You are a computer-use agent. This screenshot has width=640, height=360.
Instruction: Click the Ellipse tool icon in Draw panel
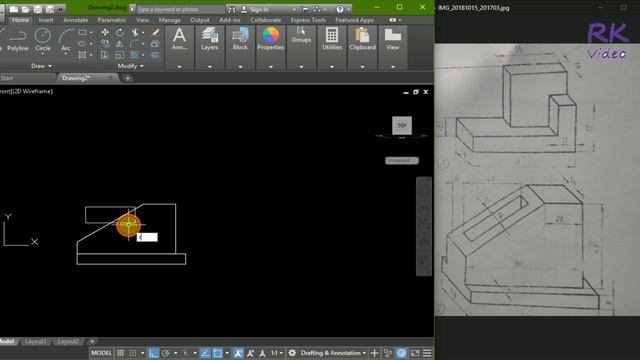coord(82,44)
